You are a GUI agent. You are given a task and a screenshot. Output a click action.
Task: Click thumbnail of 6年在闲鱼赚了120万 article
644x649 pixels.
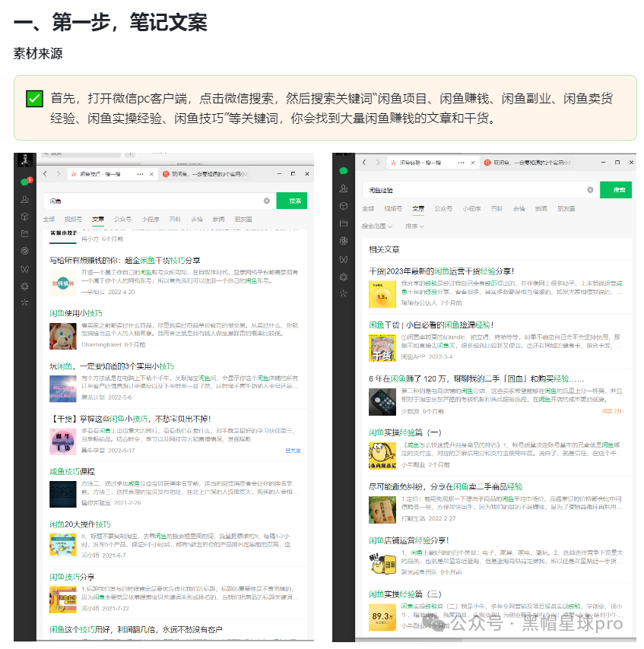pos(382,402)
